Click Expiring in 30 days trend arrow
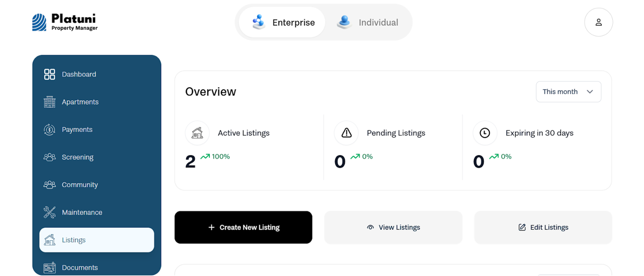Image resolution: width=644 pixels, height=276 pixels. (x=494, y=157)
